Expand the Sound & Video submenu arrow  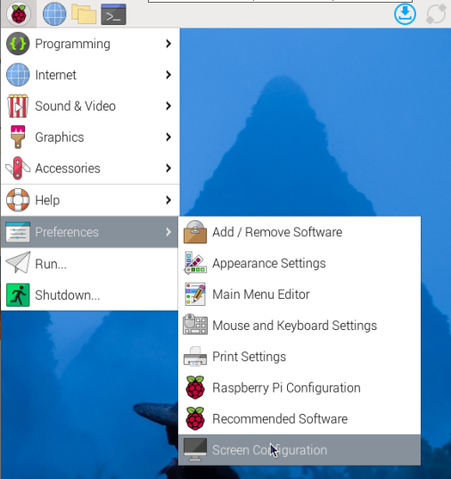pyautogui.click(x=168, y=106)
